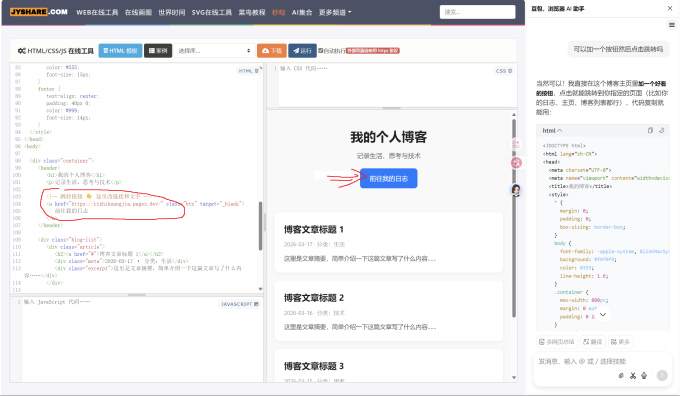Click into the JavaScript code input area

click(141, 339)
